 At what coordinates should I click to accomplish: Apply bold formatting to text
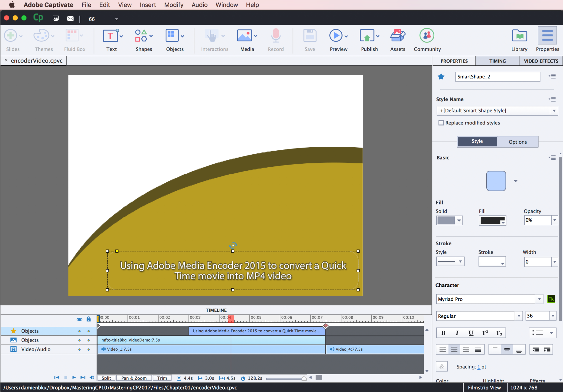tap(443, 333)
